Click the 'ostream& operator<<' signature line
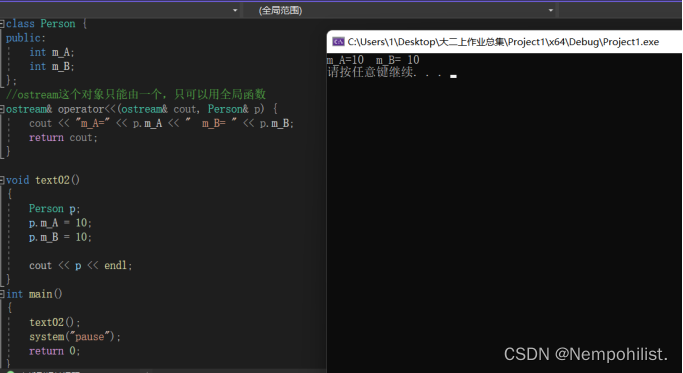 [142, 109]
